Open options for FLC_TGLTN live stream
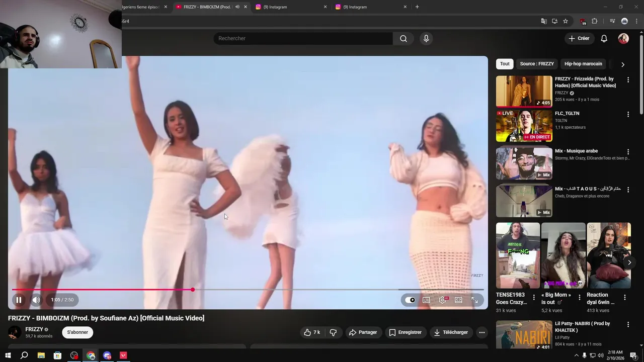Image resolution: width=644 pixels, height=362 pixels. click(x=628, y=115)
